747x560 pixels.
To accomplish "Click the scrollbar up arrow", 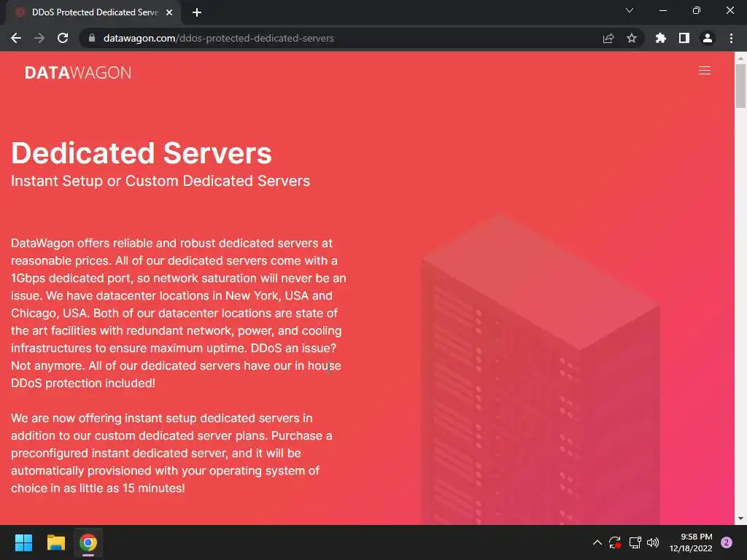I will 740,58.
